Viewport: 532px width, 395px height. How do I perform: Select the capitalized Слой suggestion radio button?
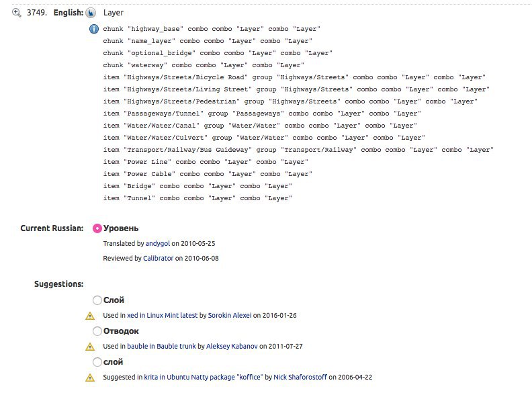(97, 300)
